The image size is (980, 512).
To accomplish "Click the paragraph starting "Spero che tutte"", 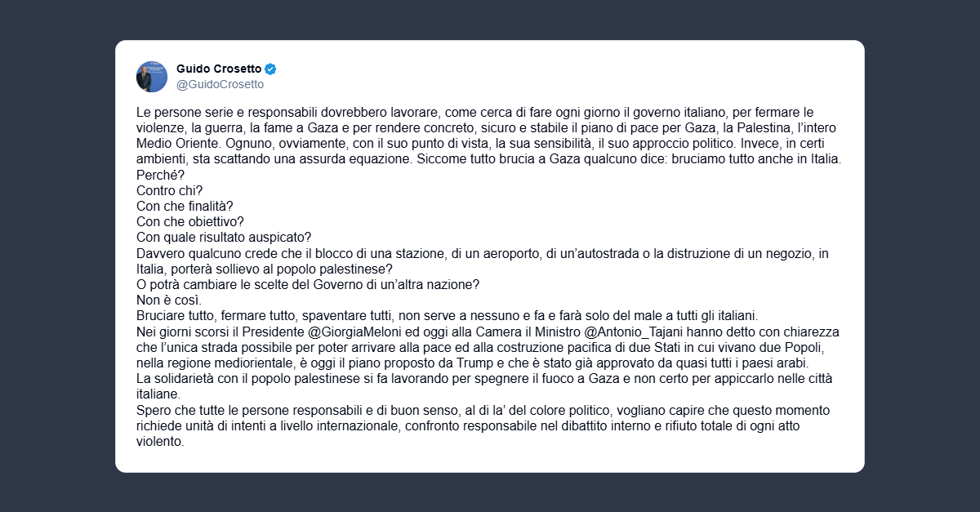I will click(x=408, y=410).
